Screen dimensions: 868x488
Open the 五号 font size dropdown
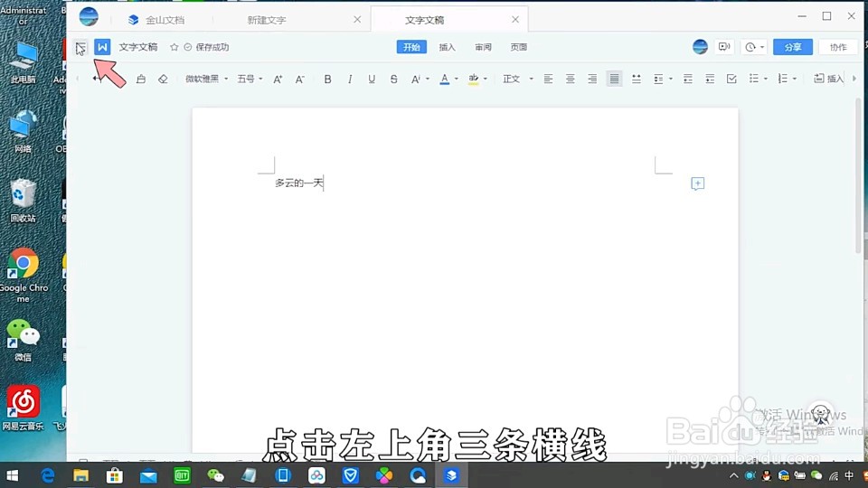pos(250,80)
